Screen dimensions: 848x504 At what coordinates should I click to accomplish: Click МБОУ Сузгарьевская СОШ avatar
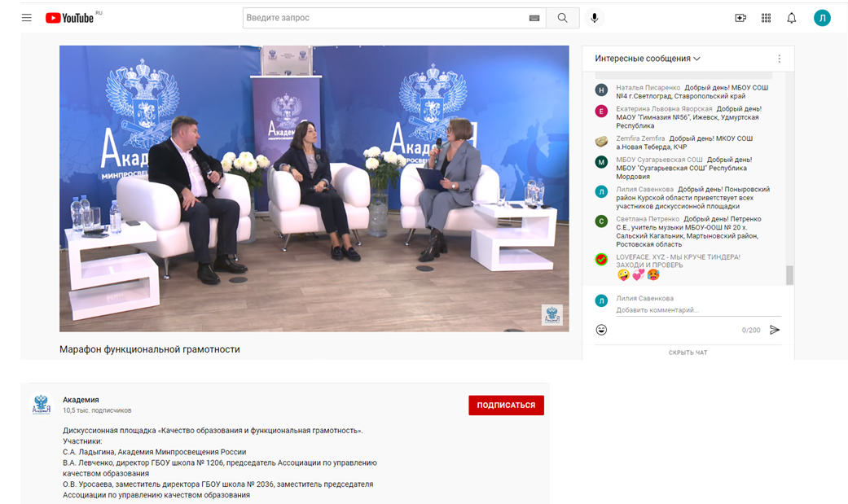601,162
